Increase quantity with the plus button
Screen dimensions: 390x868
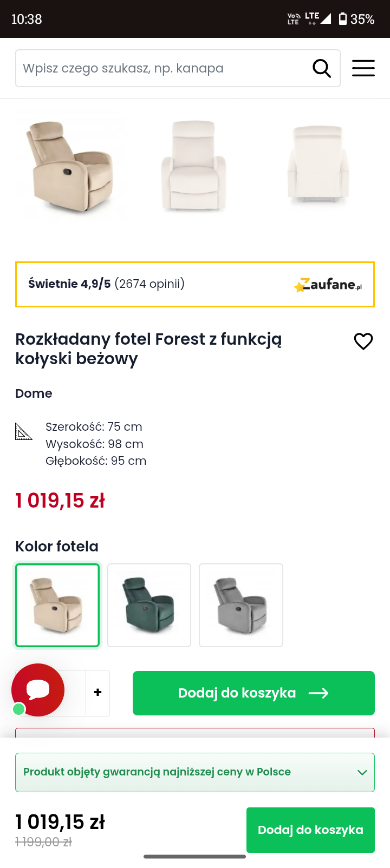tap(98, 693)
